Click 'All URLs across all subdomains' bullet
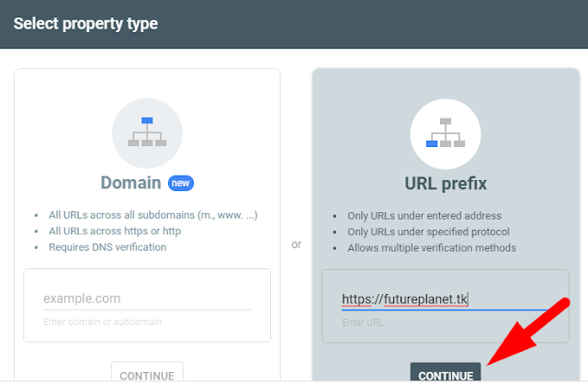588x384 pixels. [x=153, y=215]
